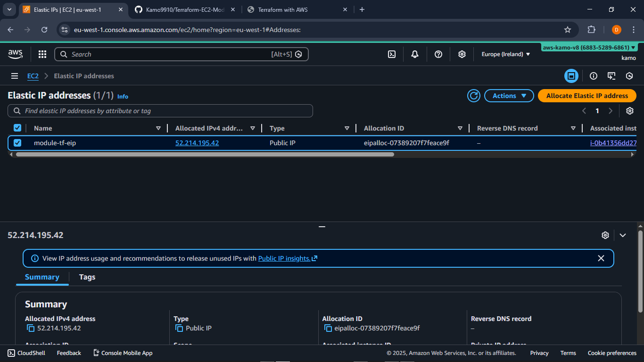Uncheck the module-tf-eip row checkbox
This screenshot has width=644, height=362.
[x=17, y=143]
